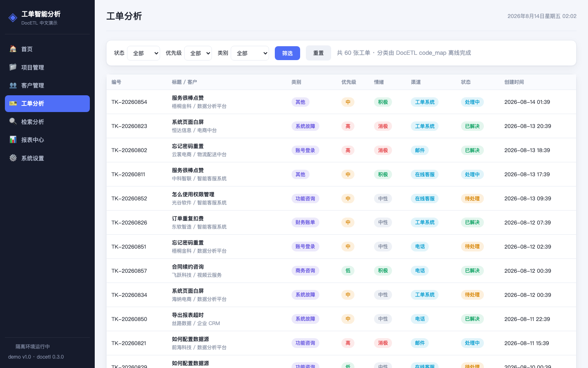The image size is (588, 368).
Task: Click timestamp 2026-08-12 02:39
Action: [528, 247]
